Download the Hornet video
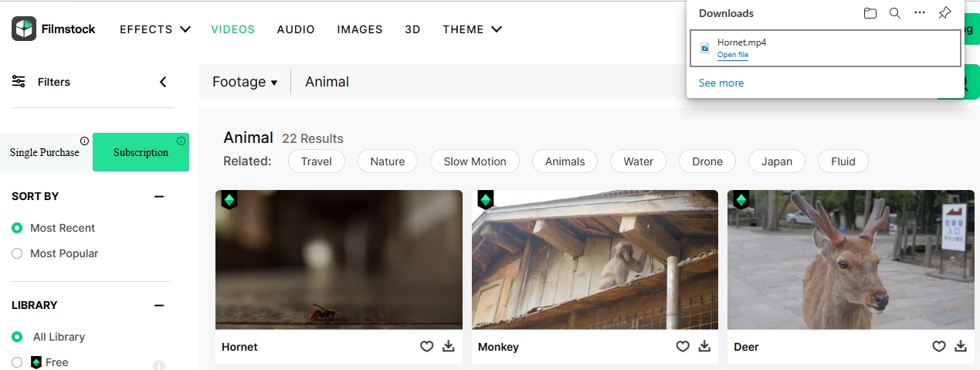Viewport: 980px width, 370px height. pyautogui.click(x=448, y=347)
